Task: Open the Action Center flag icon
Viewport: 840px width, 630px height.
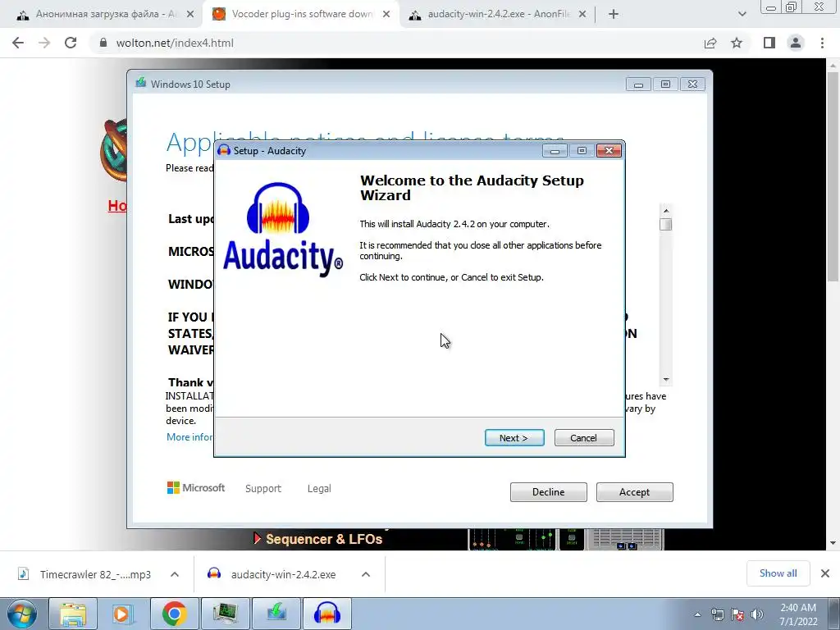Action: click(737, 614)
